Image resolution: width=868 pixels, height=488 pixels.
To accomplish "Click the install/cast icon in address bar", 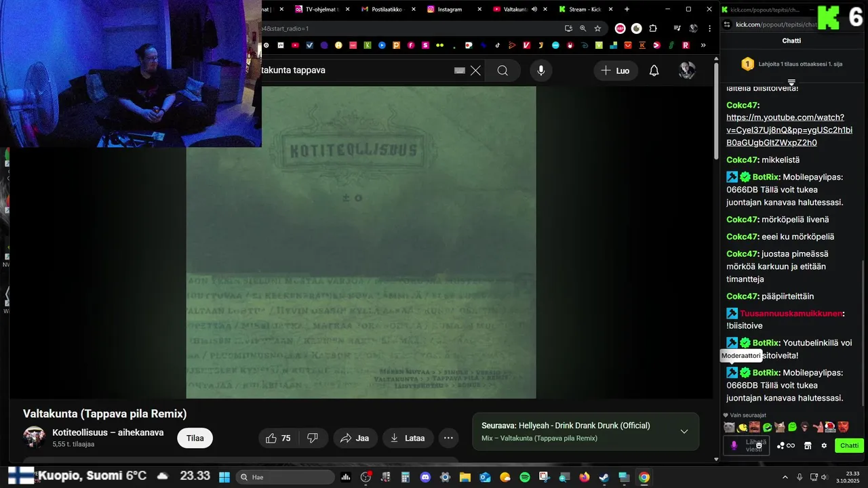I will coord(568,28).
